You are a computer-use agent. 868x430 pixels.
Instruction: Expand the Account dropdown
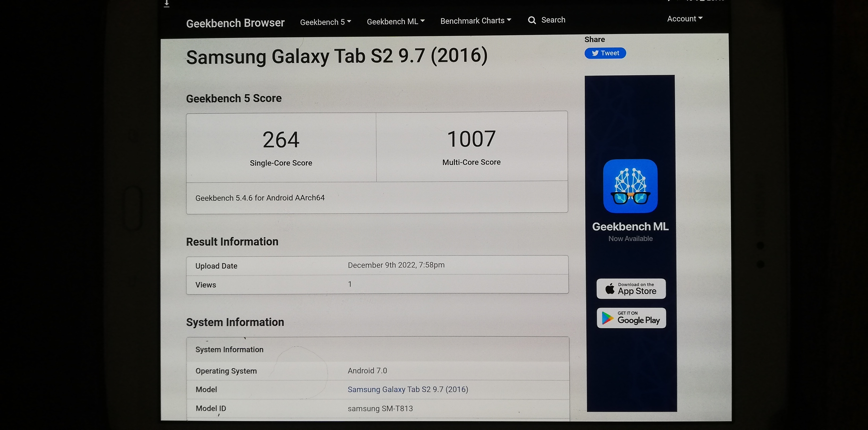click(x=685, y=19)
